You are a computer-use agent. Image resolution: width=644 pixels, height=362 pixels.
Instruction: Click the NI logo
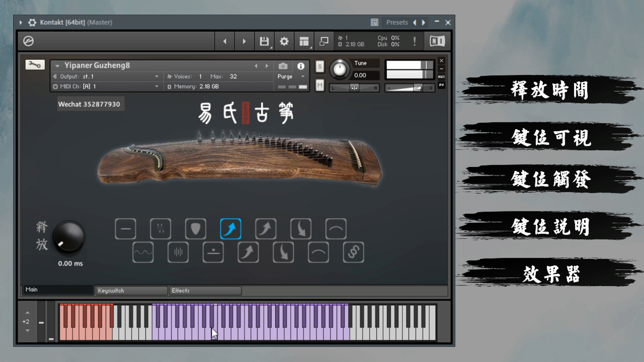437,41
